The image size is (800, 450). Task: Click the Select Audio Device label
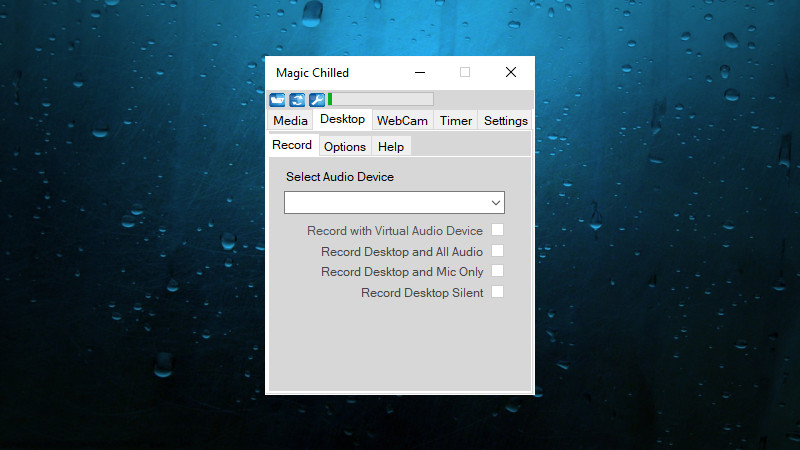(x=340, y=177)
